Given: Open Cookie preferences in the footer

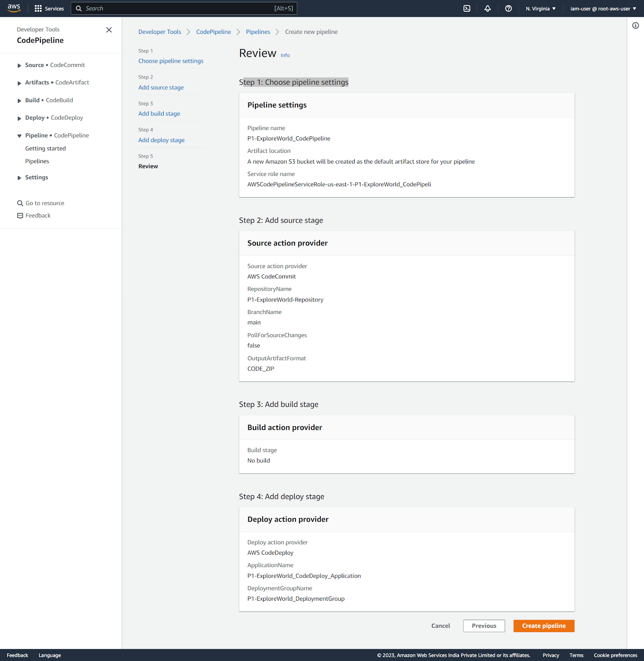Looking at the screenshot, I should [x=615, y=655].
